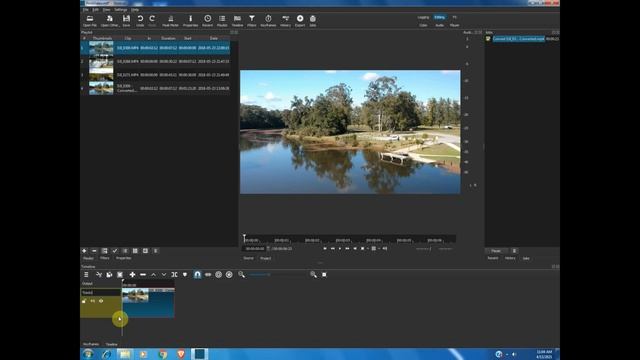Viewport: 640px width, 360px height.
Task: Open the player zoom grid dropdown
Action: click(x=375, y=248)
